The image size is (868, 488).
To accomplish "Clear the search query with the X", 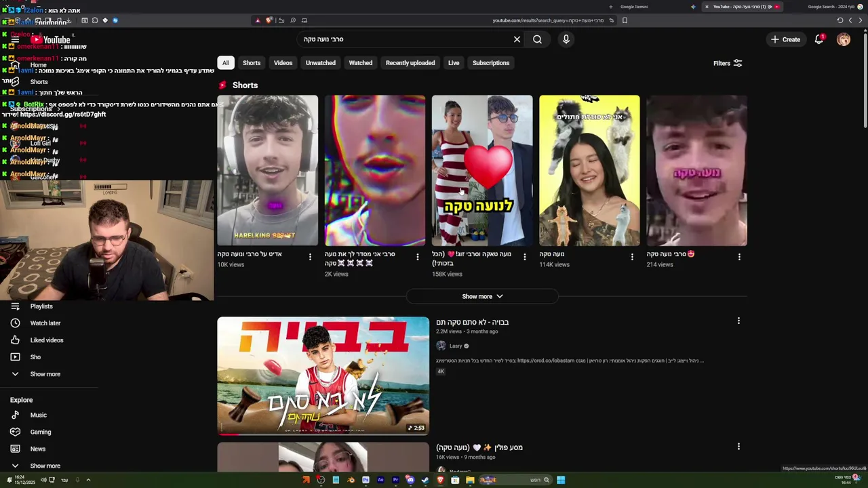I will pyautogui.click(x=517, y=39).
